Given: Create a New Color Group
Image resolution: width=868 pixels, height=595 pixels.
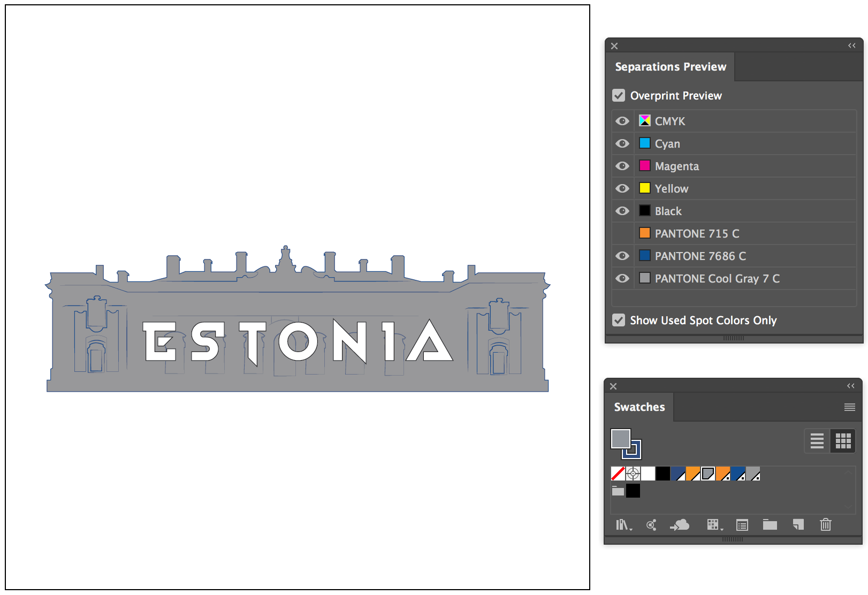Looking at the screenshot, I should [770, 525].
